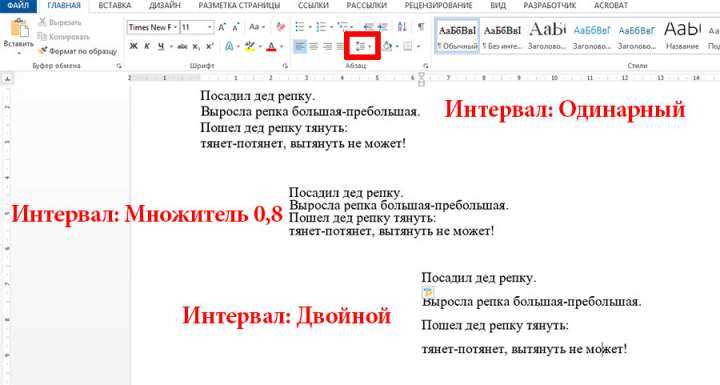720x385 pixels.
Task: Open the Абзац dialog launcher
Action: (427, 66)
